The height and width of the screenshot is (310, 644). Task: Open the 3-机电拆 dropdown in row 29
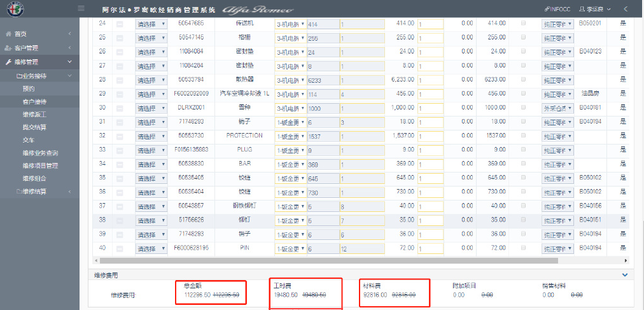tap(290, 94)
